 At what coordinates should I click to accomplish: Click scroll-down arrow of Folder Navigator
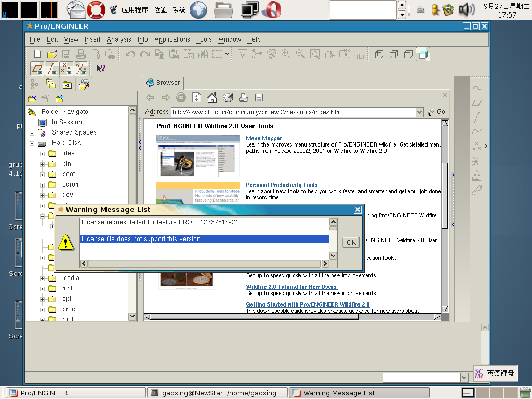132,316
